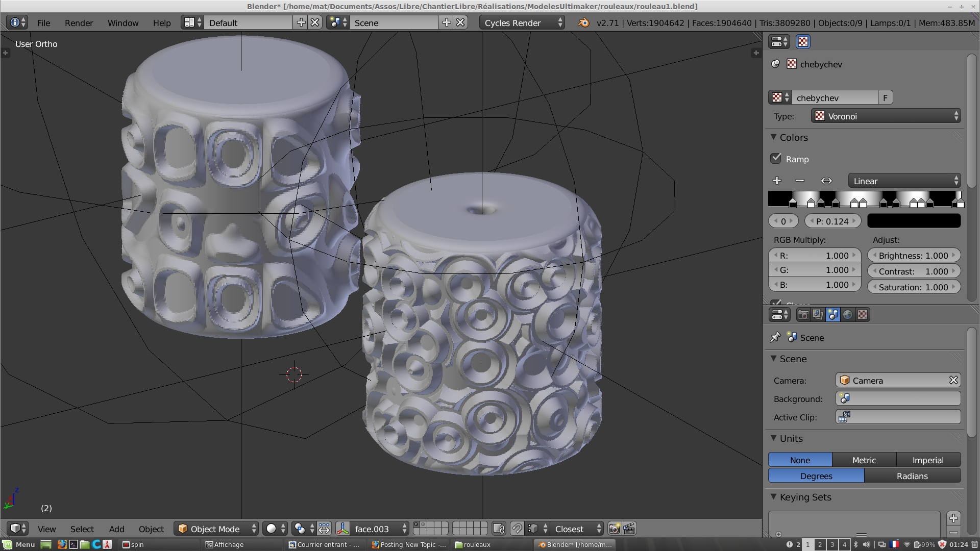Remove the active color stop
This screenshot has width=980, height=551.
tap(800, 181)
